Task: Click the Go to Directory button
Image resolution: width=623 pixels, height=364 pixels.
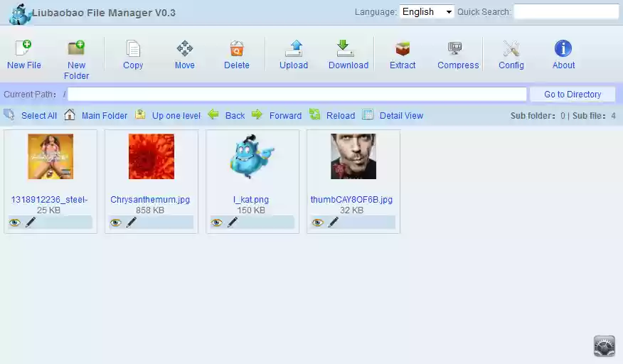Action: pyautogui.click(x=573, y=94)
